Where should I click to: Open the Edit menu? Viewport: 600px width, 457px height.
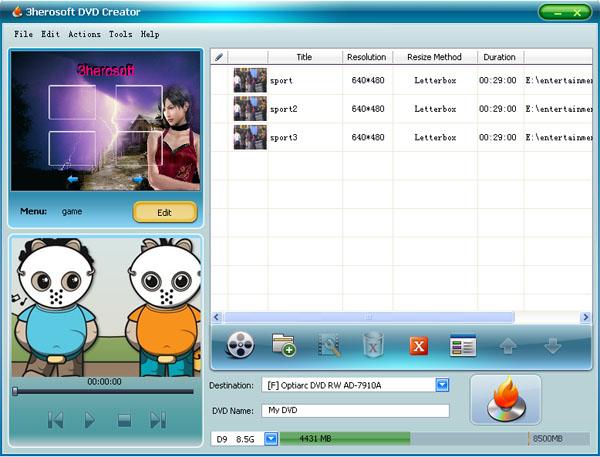[51, 34]
